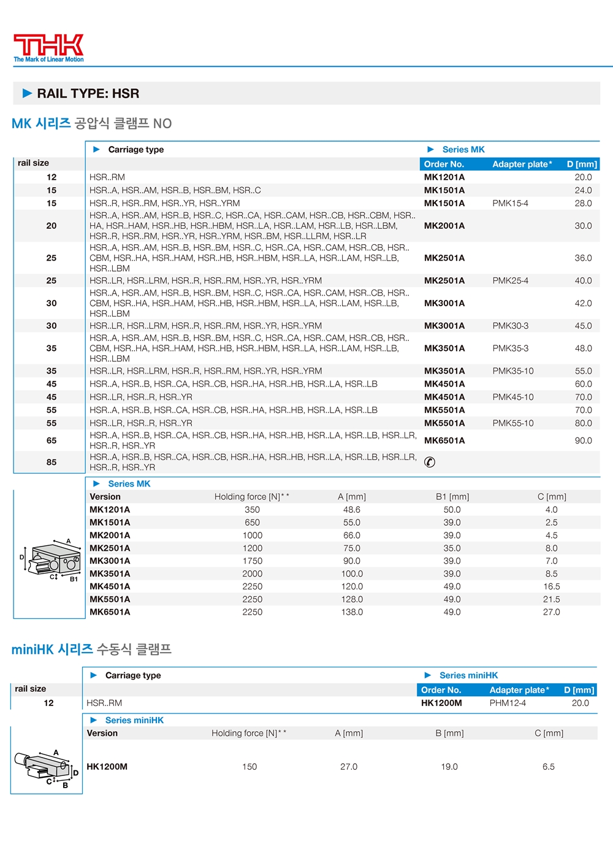This screenshot has height=868, width=613.
Task: Click adapter plate PMK55-10
Action: (x=513, y=423)
